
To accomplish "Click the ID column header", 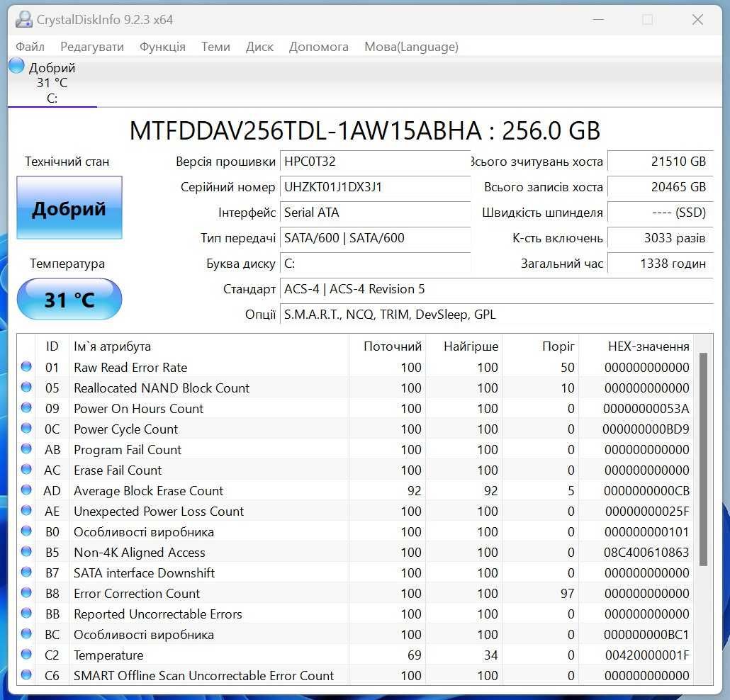I will (x=52, y=346).
